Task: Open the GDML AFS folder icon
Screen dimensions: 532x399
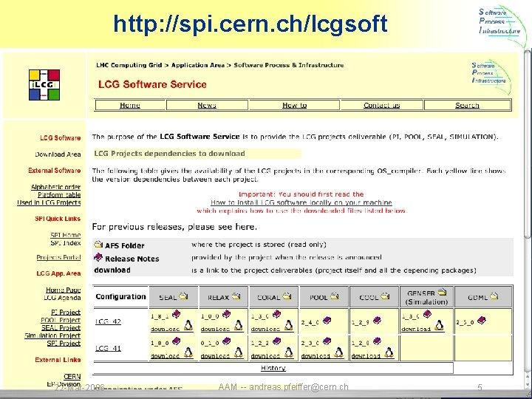Action: click(x=494, y=296)
